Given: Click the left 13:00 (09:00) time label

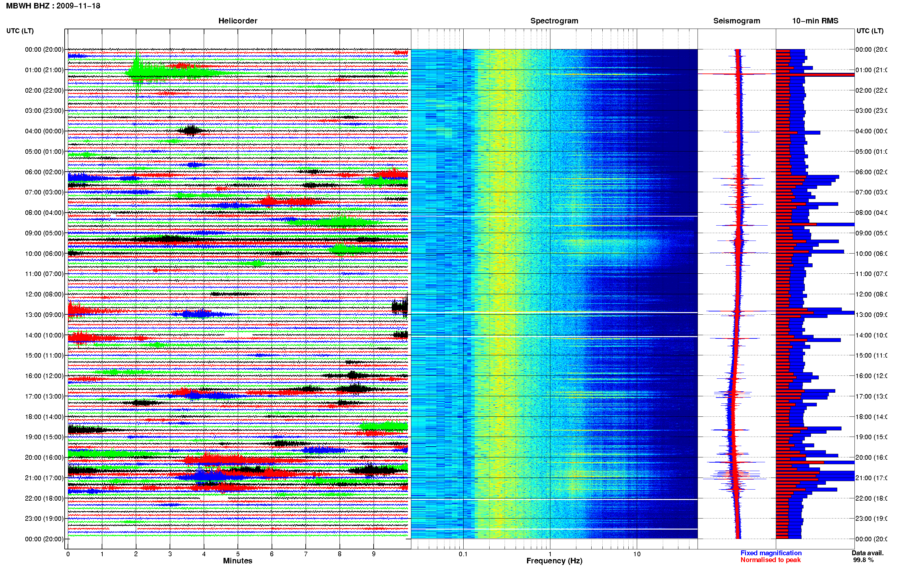Looking at the screenshot, I should pyautogui.click(x=44, y=315).
